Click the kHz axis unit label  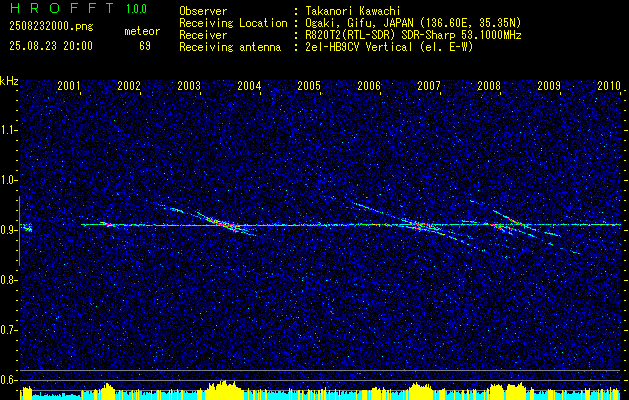[9, 82]
